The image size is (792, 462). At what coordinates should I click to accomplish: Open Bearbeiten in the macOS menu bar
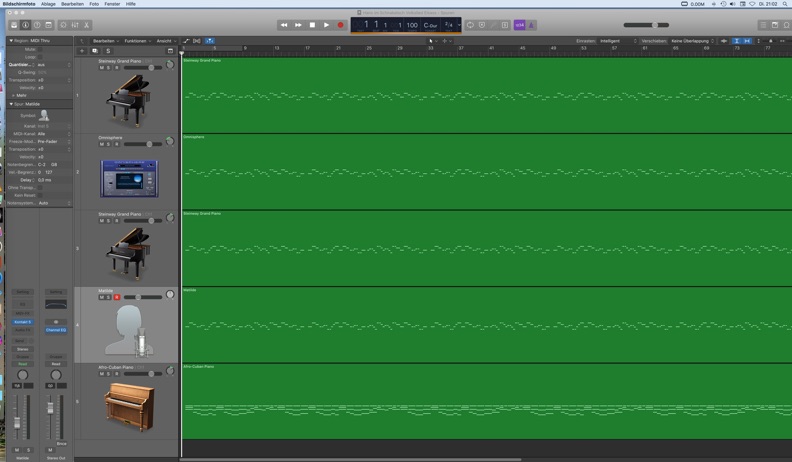pos(72,4)
